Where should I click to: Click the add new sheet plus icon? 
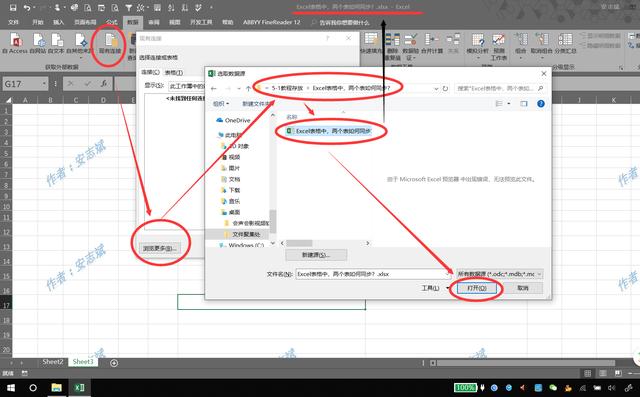tap(114, 363)
